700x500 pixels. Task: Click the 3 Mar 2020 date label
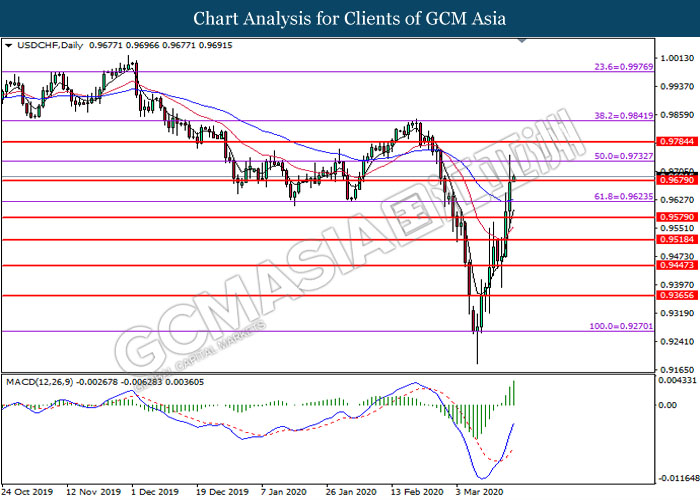[x=479, y=492]
